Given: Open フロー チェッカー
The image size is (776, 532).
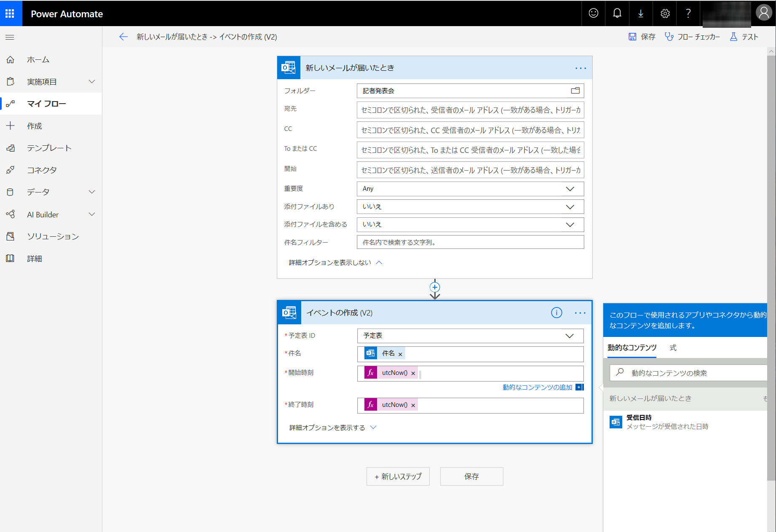Looking at the screenshot, I should pos(692,37).
